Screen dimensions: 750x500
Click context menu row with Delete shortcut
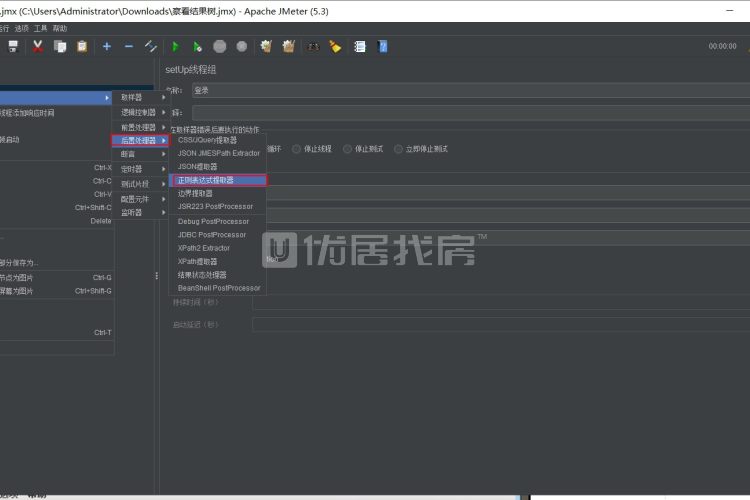[56, 221]
